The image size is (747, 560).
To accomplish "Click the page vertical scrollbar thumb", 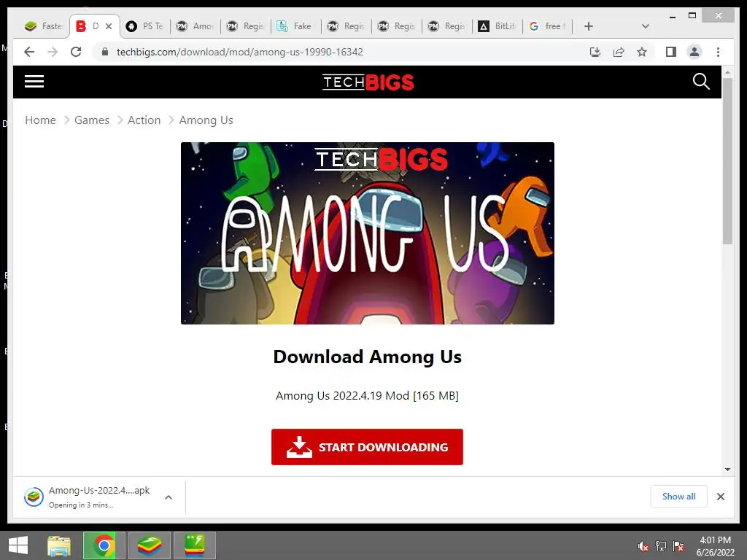I will 727,161.
